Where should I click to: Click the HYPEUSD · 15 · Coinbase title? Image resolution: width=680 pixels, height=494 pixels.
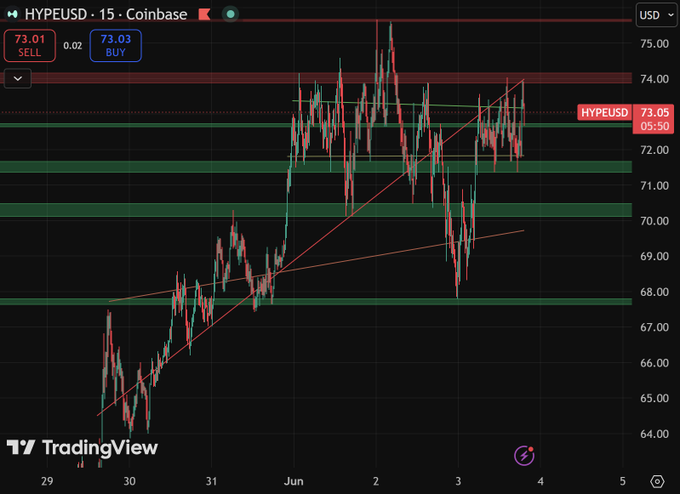[106, 14]
